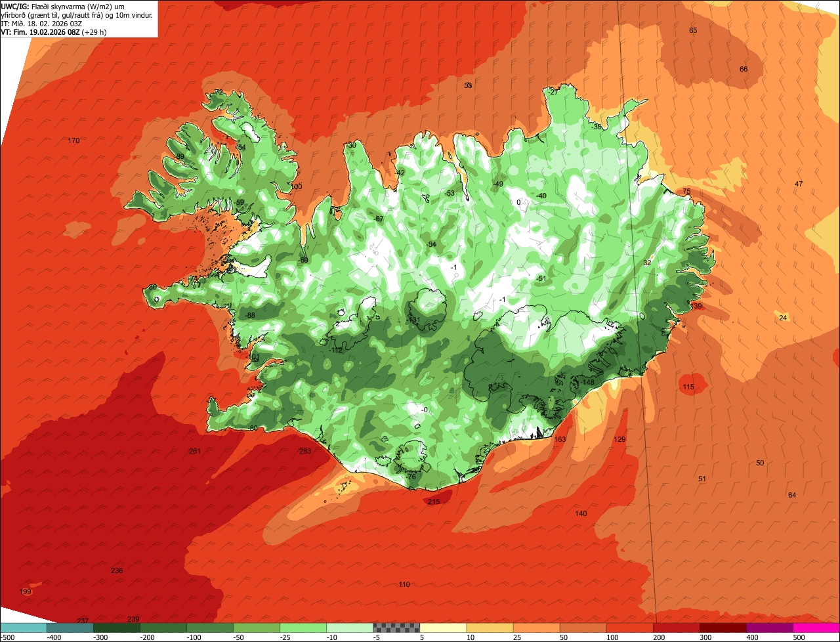Click the legend swatch labeled -400
The image size is (840, 642).
(70, 628)
